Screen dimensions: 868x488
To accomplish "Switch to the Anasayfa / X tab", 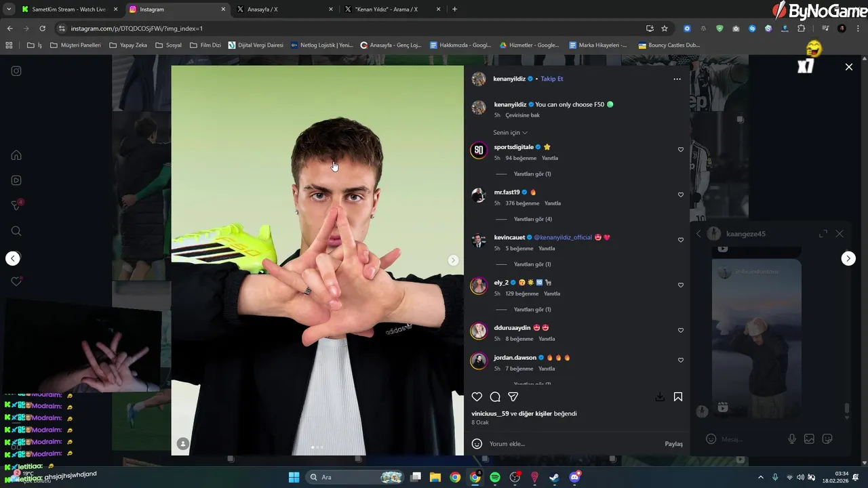I will coord(285,9).
